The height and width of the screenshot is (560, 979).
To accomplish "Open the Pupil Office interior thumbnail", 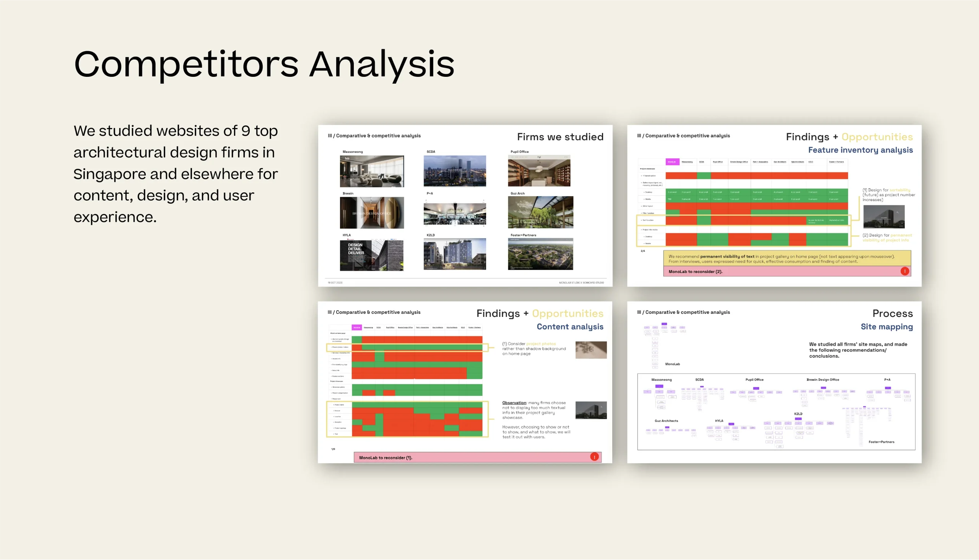I will [x=539, y=171].
